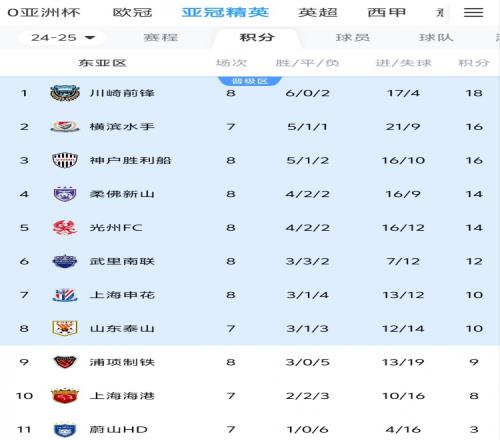Tap the 山东泰山 orange badge

(65, 328)
